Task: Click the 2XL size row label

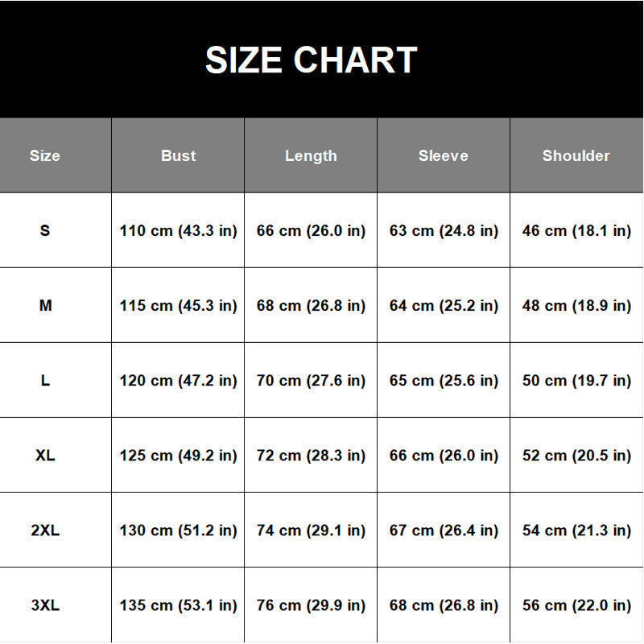Action: point(45,530)
